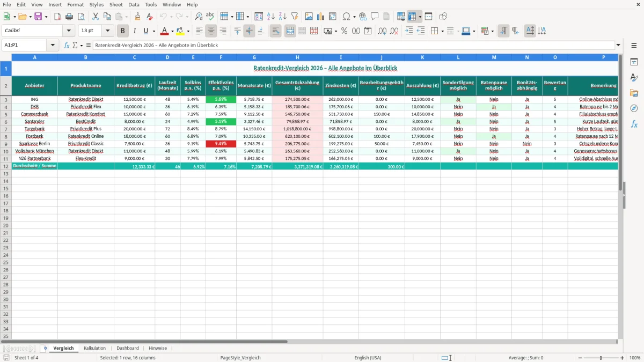This screenshot has height=362, width=644.
Task: Open the Underline style dropdown arrow
Action: tap(154, 31)
